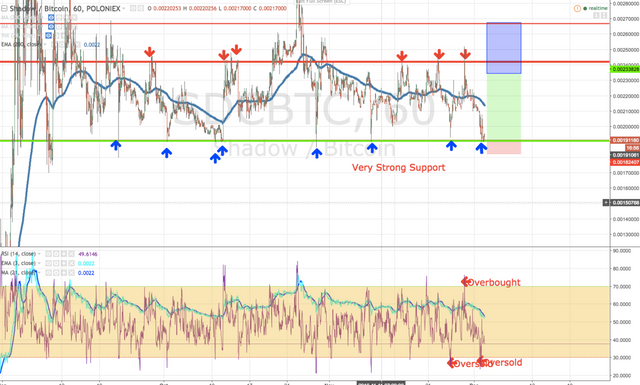Click the RSI value 49.6146
640x385 pixels.
pyautogui.click(x=88, y=254)
